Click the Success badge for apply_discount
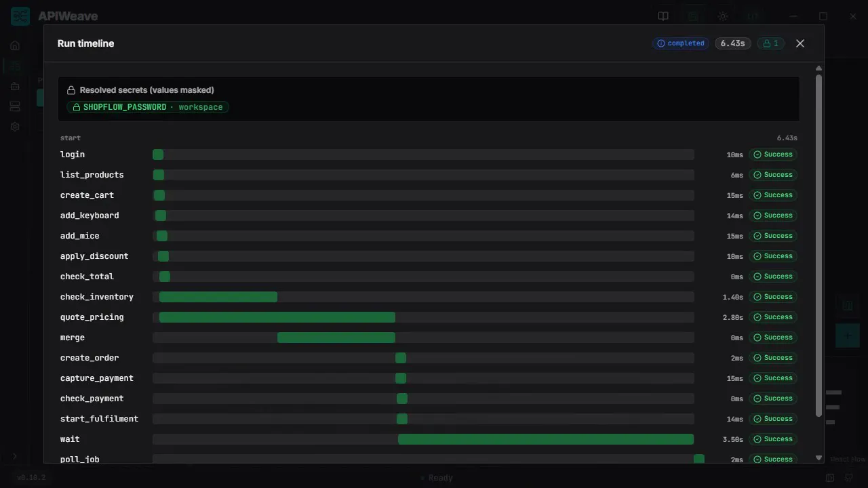 pos(773,256)
